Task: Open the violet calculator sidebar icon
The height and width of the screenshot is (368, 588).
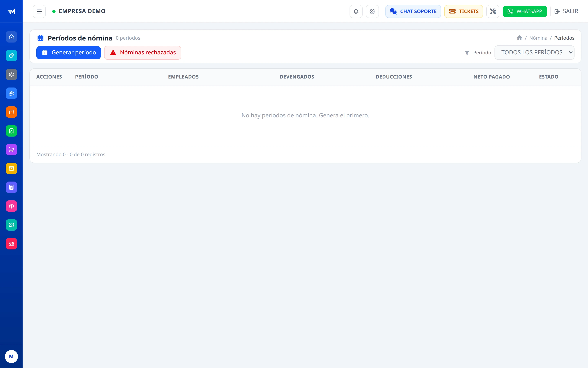Action: tap(11, 187)
